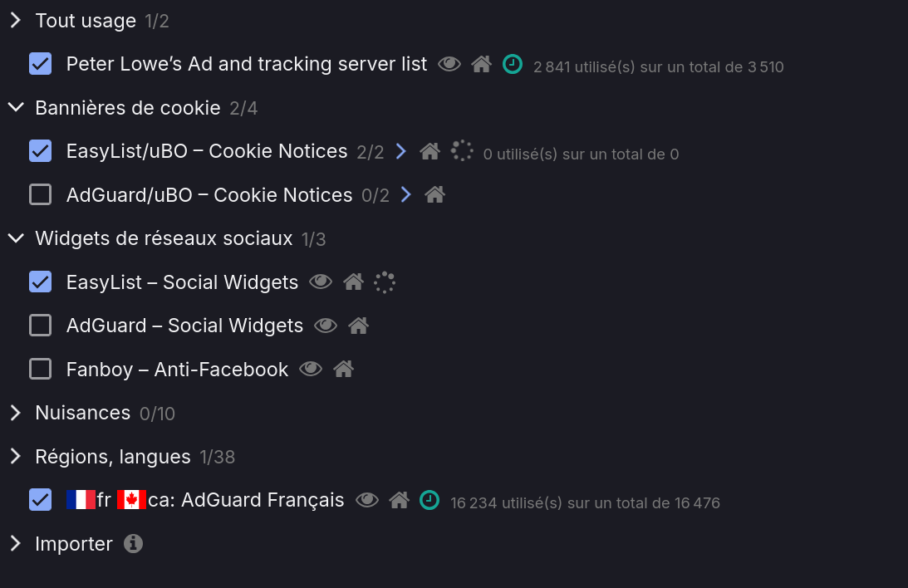The width and height of the screenshot is (908, 588).
Task: Expand the Importer section
Action: click(15, 544)
